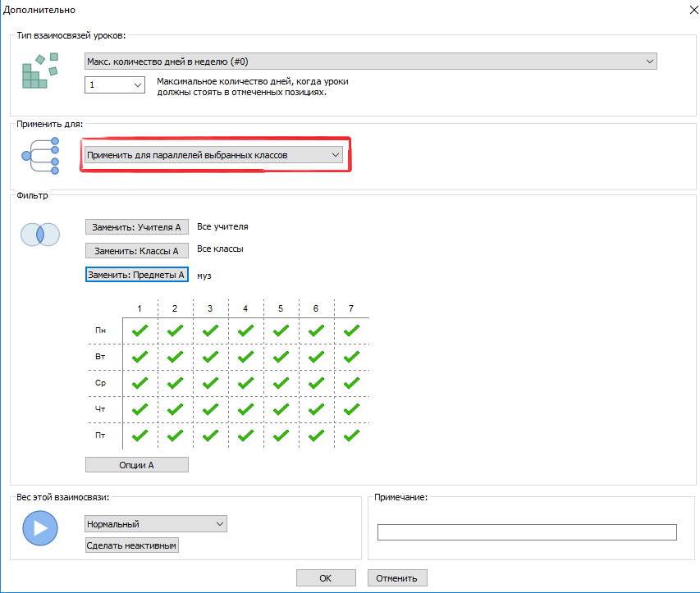Toggle the Чт lesson 6 checkmark

(316, 409)
